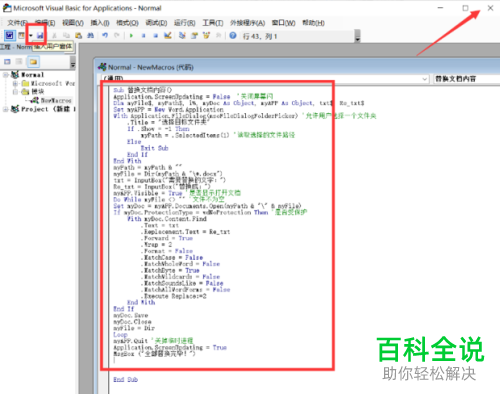Image resolution: width=500 pixels, height=394 pixels.
Task: Open the 视图(V) menu
Action: (73, 23)
